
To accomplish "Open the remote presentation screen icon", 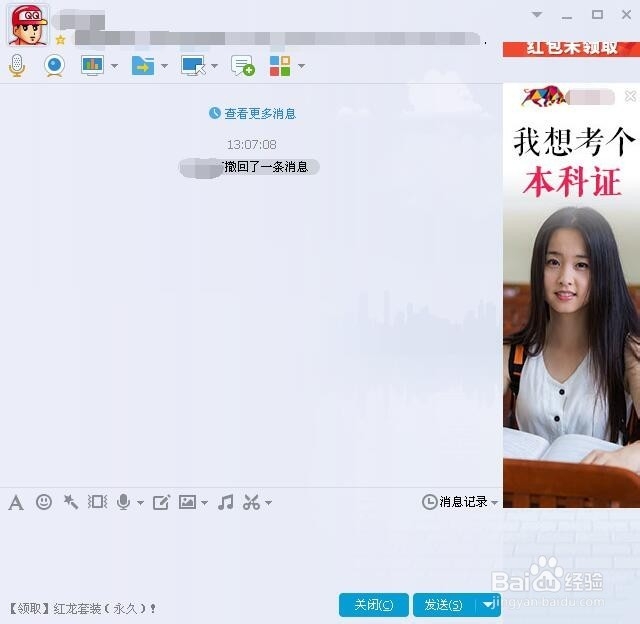I will tap(92, 66).
